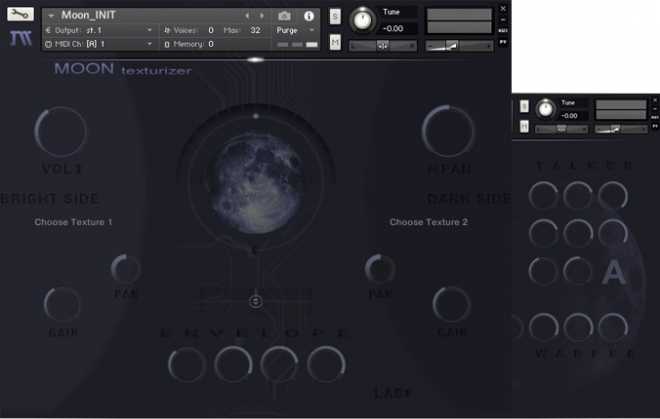Click the leftmost ENVELOPE knob
The height and width of the screenshot is (419, 660).
tap(187, 365)
